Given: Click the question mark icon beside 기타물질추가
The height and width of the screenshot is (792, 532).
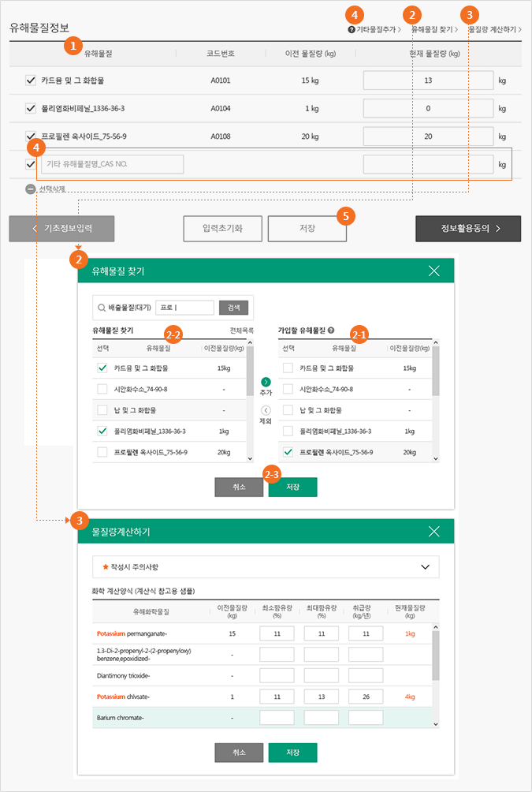Looking at the screenshot, I should (352, 30).
